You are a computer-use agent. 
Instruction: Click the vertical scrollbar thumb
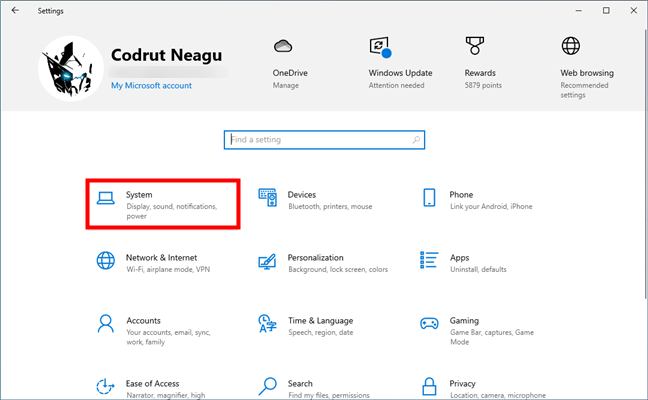[646, 163]
